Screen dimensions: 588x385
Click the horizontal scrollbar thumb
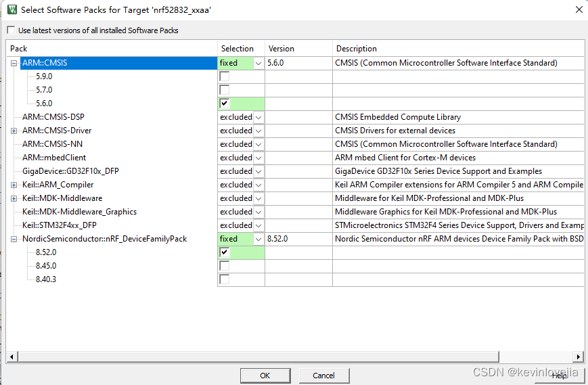pyautogui.click(x=258, y=357)
